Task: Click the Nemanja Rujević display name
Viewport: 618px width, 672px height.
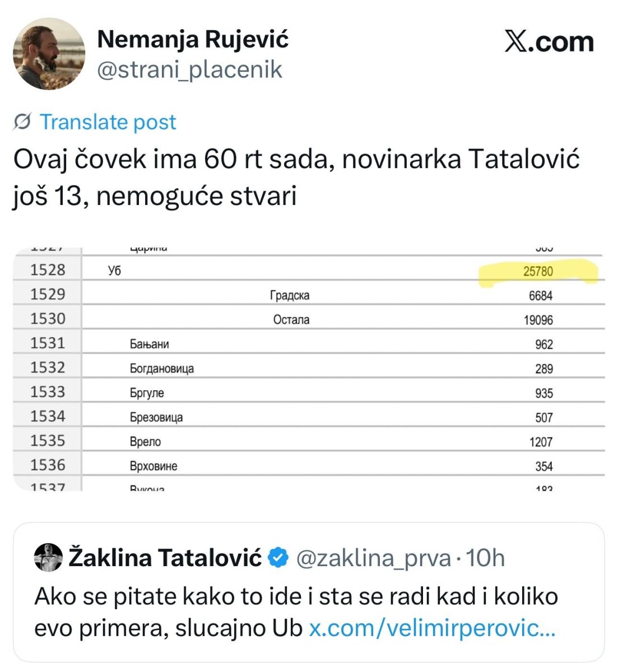Action: click(x=193, y=39)
